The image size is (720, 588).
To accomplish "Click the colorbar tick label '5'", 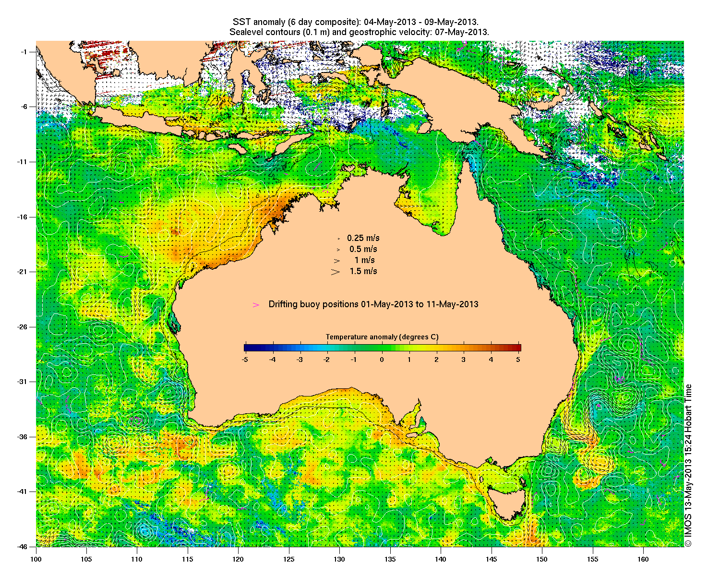I will tap(518, 359).
